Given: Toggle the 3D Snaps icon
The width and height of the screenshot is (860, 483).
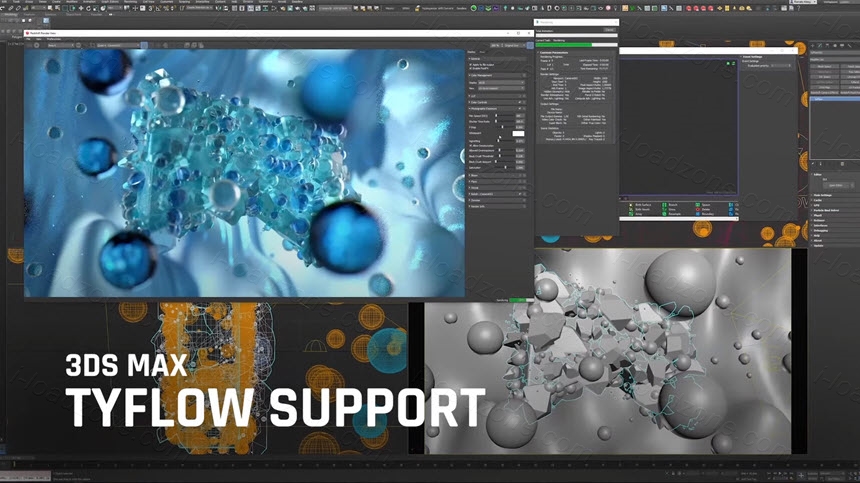Looking at the screenshot, I should [150, 8].
